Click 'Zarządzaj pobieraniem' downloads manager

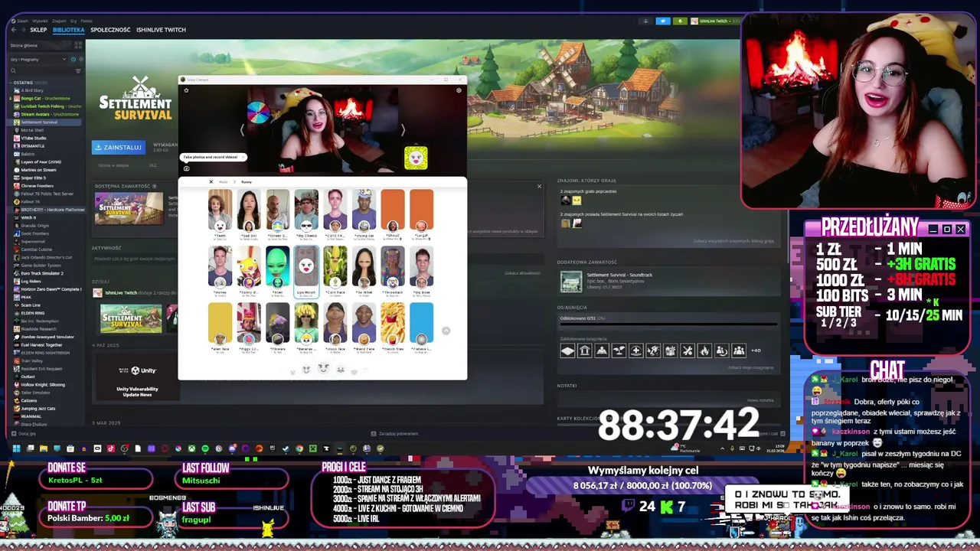tap(394, 433)
